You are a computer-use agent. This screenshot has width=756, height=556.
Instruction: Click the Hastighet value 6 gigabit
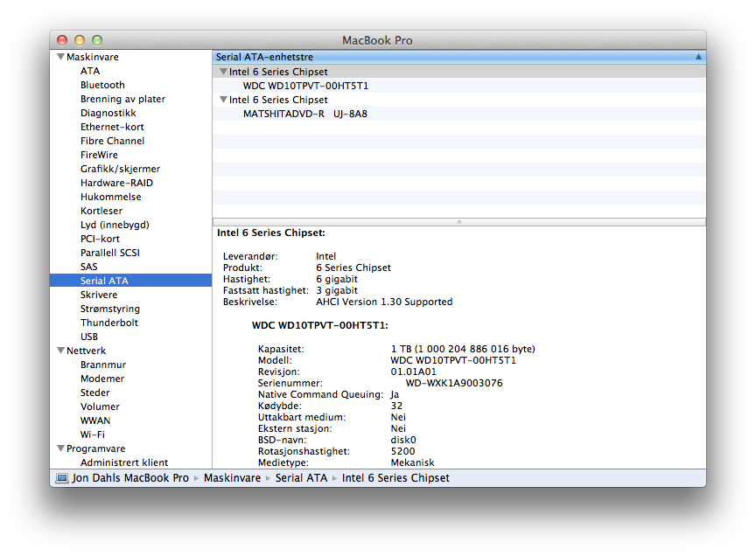pyautogui.click(x=337, y=280)
